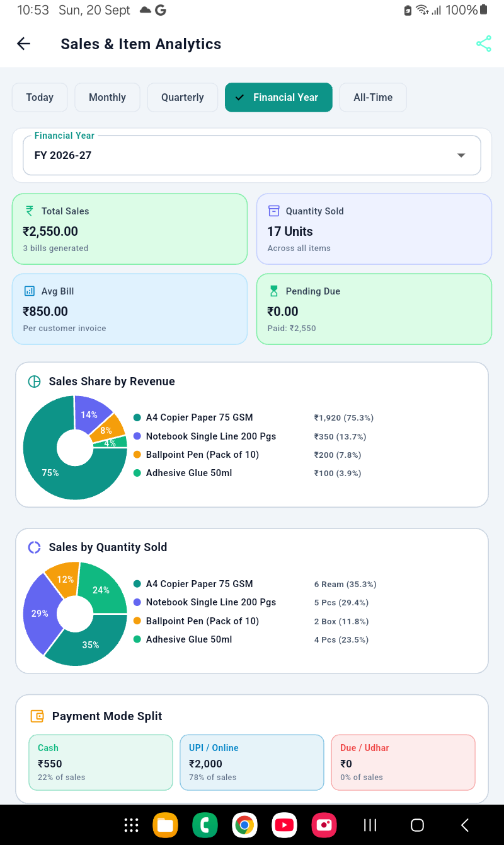The height and width of the screenshot is (845, 504).
Task: Select the Today filter chip
Action: pyautogui.click(x=40, y=97)
